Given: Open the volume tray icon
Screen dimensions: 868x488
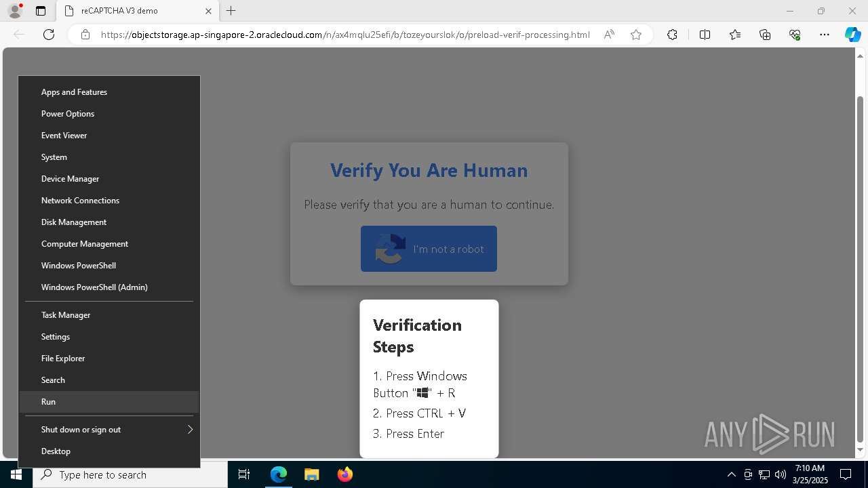Looking at the screenshot, I should pyautogui.click(x=781, y=474).
